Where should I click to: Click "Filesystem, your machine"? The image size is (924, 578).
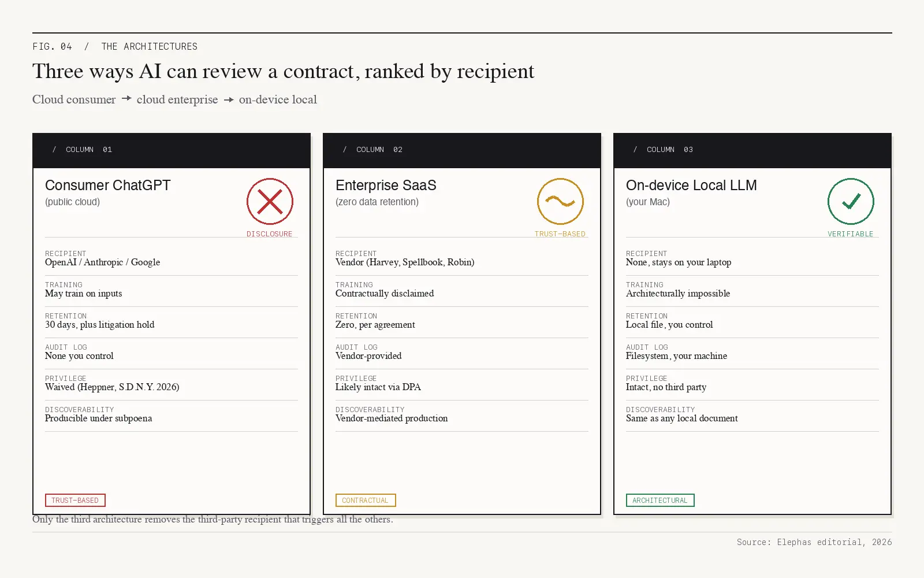click(676, 356)
